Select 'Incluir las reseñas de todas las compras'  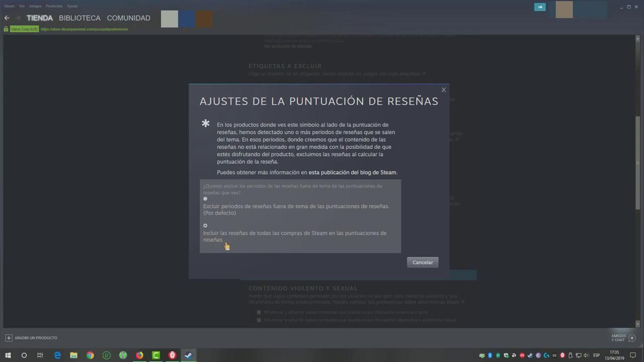point(205,225)
